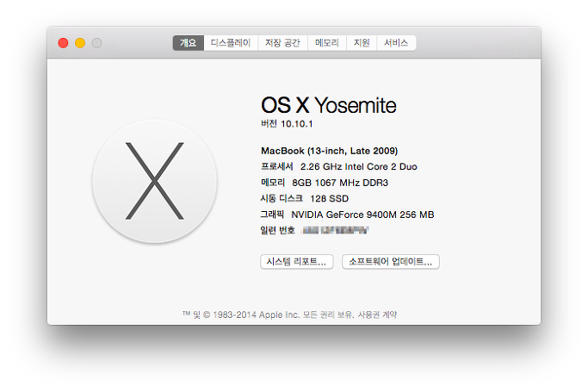Click the OS X Yosemite logo
The image size is (588, 392).
point(154,181)
